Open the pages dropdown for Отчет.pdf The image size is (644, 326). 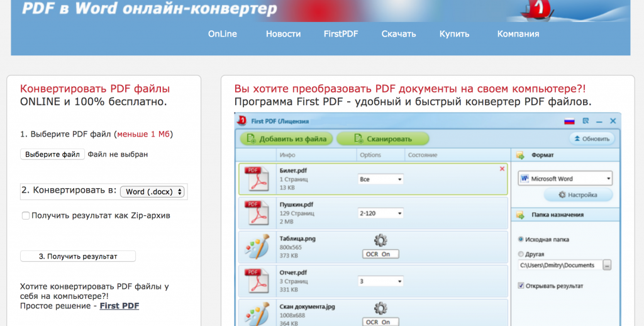tap(380, 281)
